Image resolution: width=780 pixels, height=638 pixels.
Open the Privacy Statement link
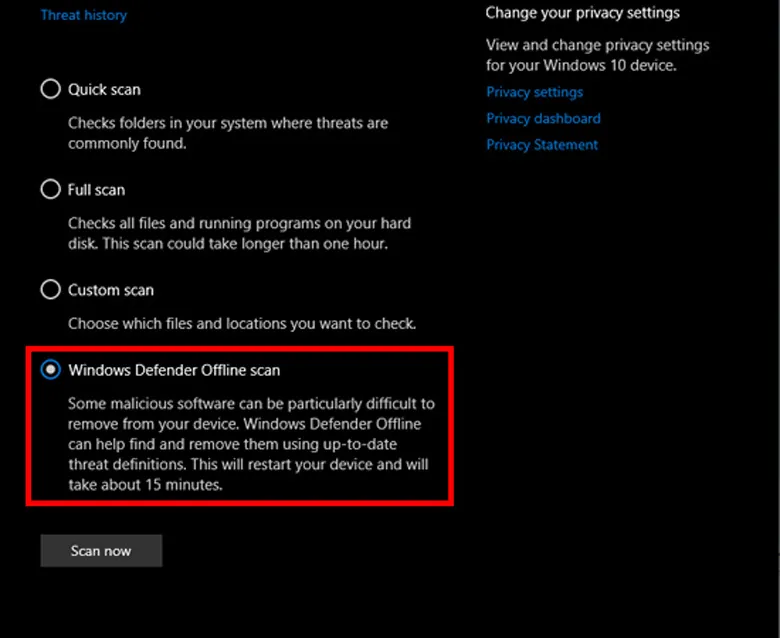click(x=542, y=144)
